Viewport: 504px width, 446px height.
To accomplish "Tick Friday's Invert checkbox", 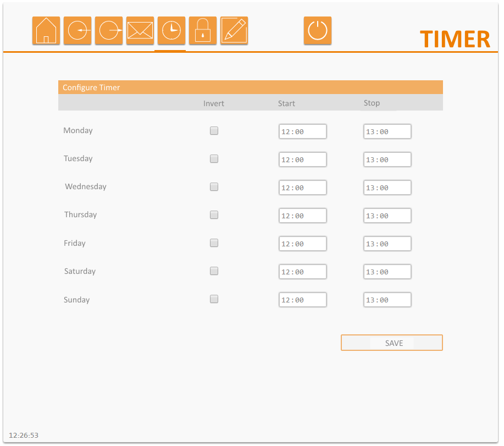I will 214,243.
